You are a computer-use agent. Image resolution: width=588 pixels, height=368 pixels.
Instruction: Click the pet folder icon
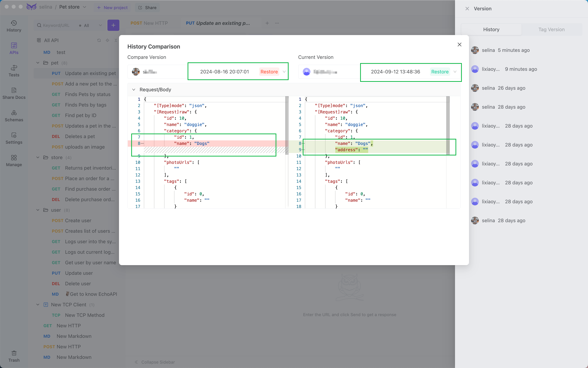(x=46, y=63)
